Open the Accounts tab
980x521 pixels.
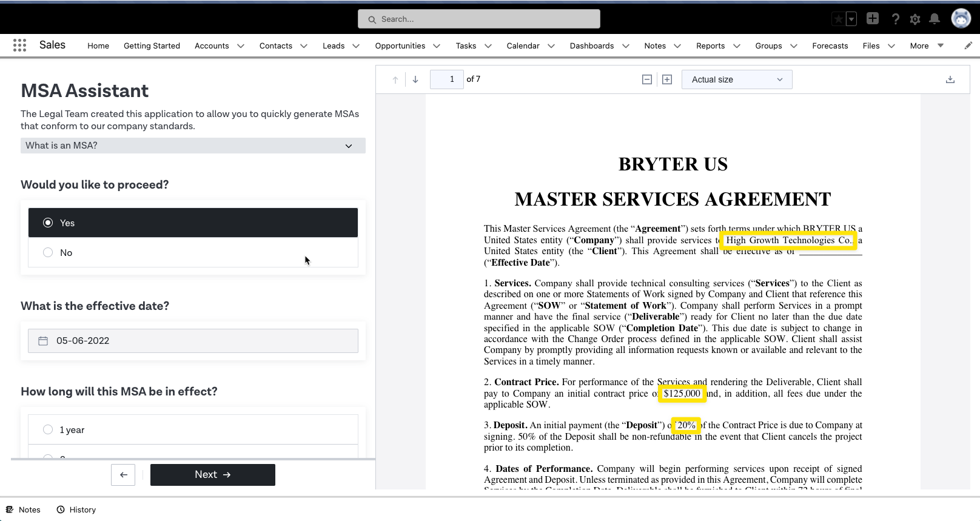point(212,45)
